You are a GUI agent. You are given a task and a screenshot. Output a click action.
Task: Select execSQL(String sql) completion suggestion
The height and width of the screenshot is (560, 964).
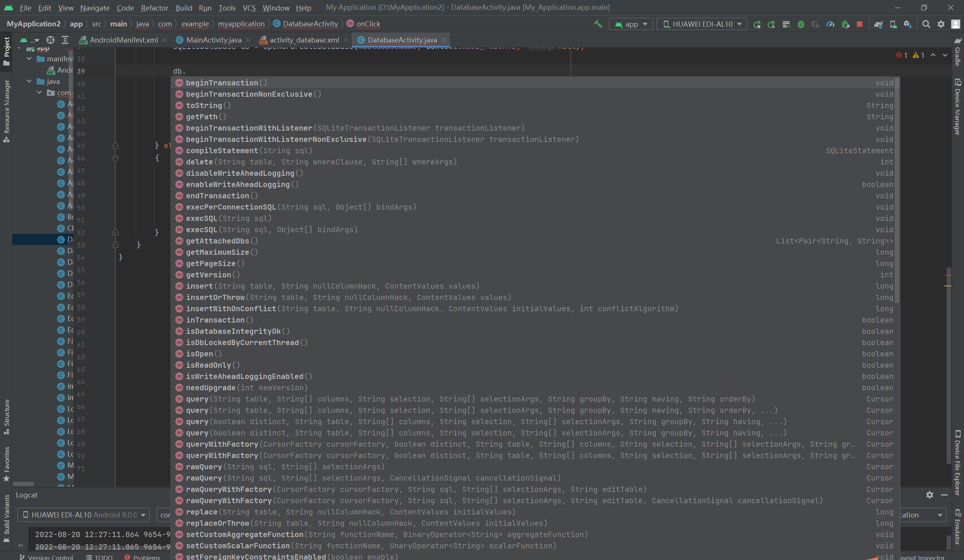[x=228, y=218]
